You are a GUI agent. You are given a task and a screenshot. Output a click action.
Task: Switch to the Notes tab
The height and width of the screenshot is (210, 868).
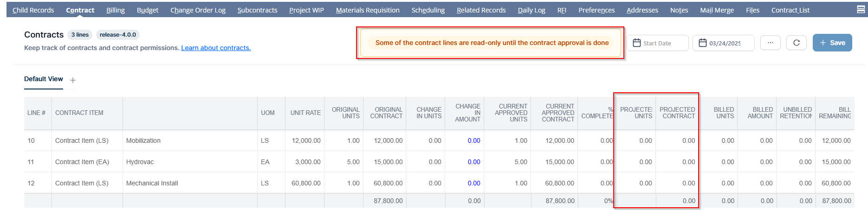pyautogui.click(x=679, y=10)
